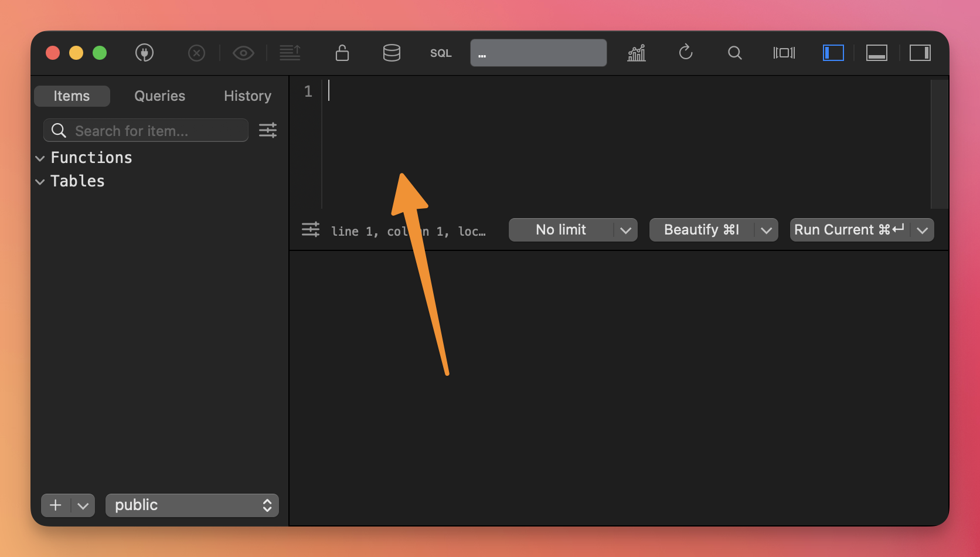
Task: Open the metrics chart icon
Action: pos(637,53)
